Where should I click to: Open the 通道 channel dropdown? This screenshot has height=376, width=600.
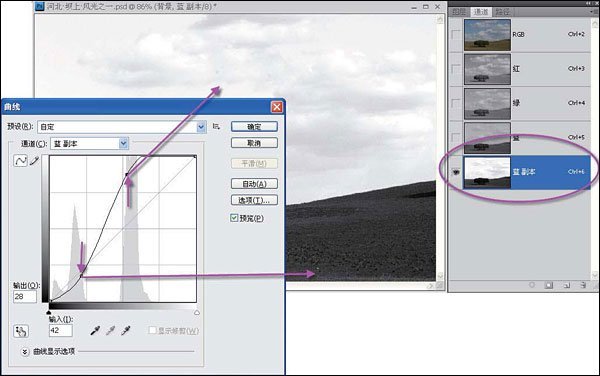[90, 143]
